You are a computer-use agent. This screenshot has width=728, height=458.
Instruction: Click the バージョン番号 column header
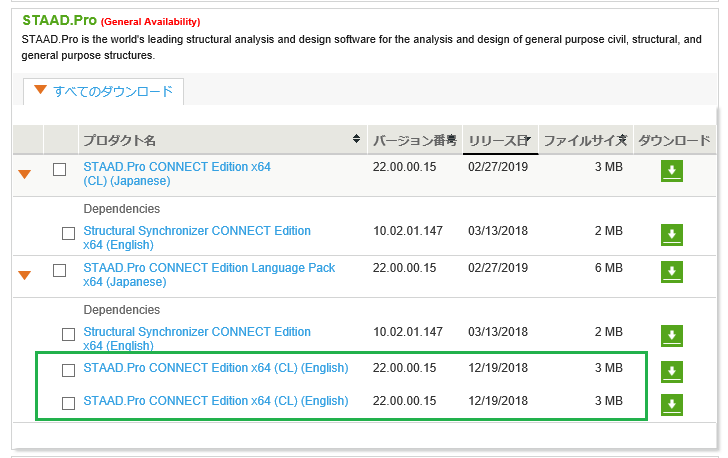415,140
